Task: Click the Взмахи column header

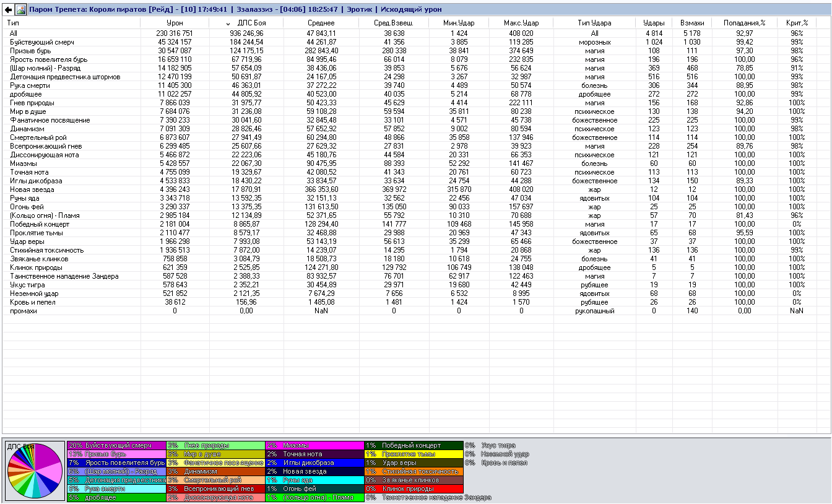Action: click(x=692, y=23)
